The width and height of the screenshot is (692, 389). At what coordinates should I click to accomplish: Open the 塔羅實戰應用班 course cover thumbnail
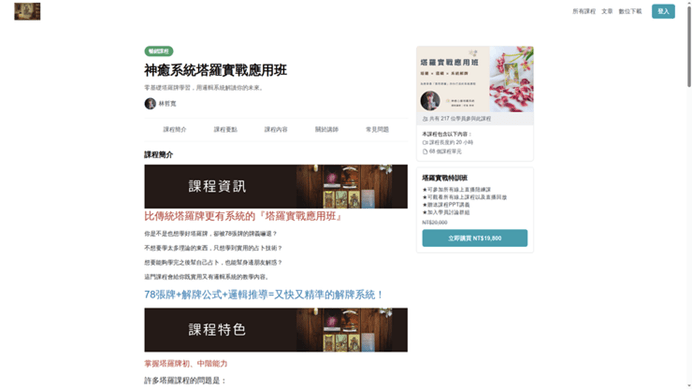click(475, 79)
